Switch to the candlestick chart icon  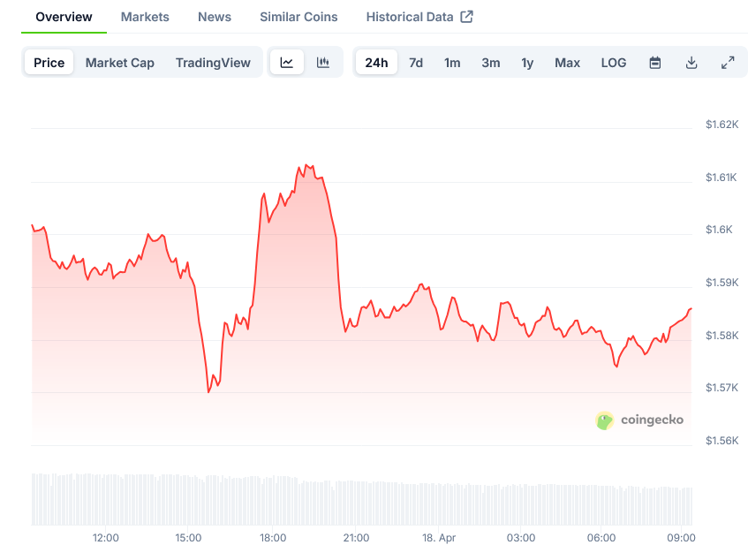pyautogui.click(x=323, y=63)
